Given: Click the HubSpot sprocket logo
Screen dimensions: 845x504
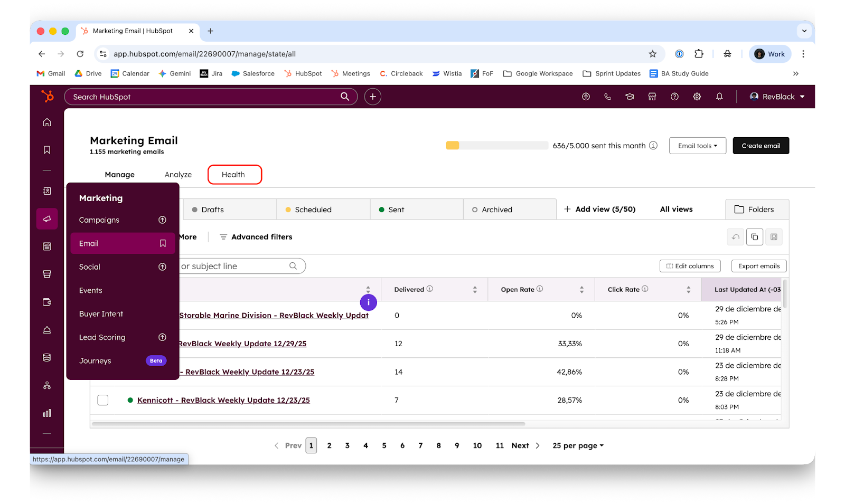Looking at the screenshot, I should point(48,97).
